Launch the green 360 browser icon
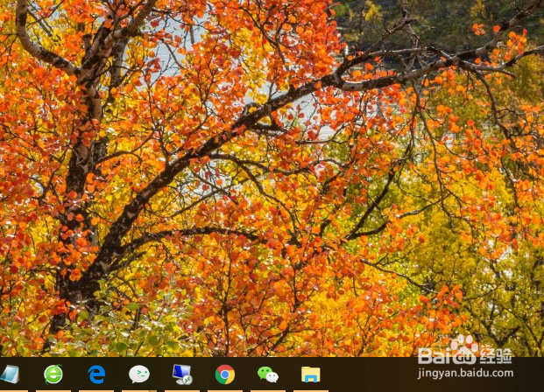 (53, 374)
